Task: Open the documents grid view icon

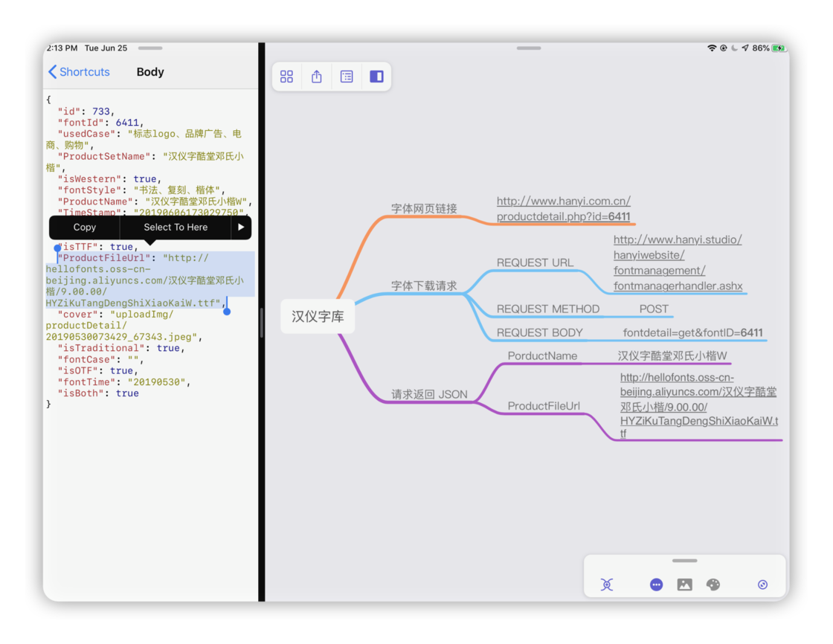Action: click(x=286, y=77)
